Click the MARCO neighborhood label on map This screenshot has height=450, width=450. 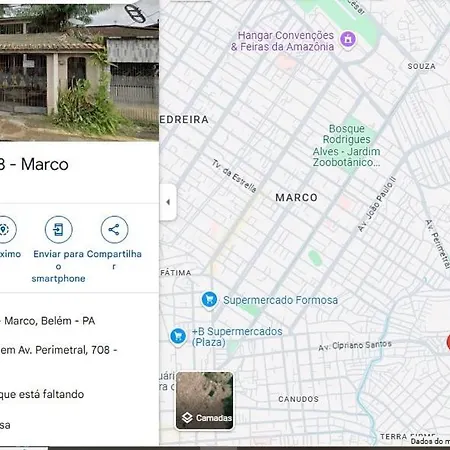(296, 198)
